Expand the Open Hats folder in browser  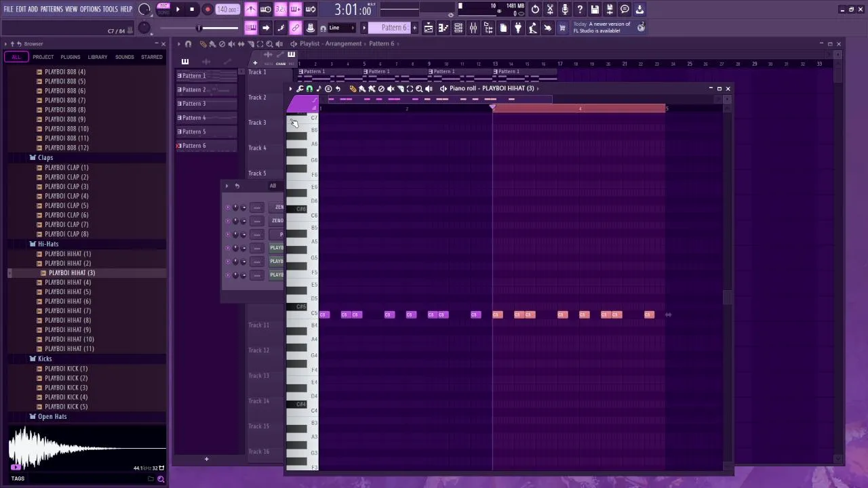coord(52,417)
